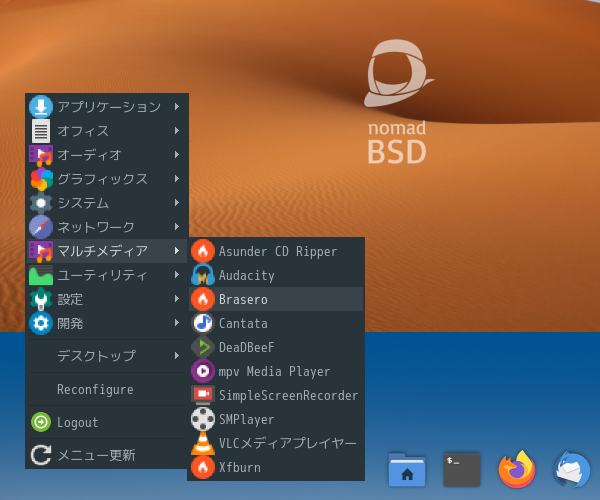Viewport: 600px width, 500px height.
Task: Click the 設定 wrench icon
Action: 41,299
